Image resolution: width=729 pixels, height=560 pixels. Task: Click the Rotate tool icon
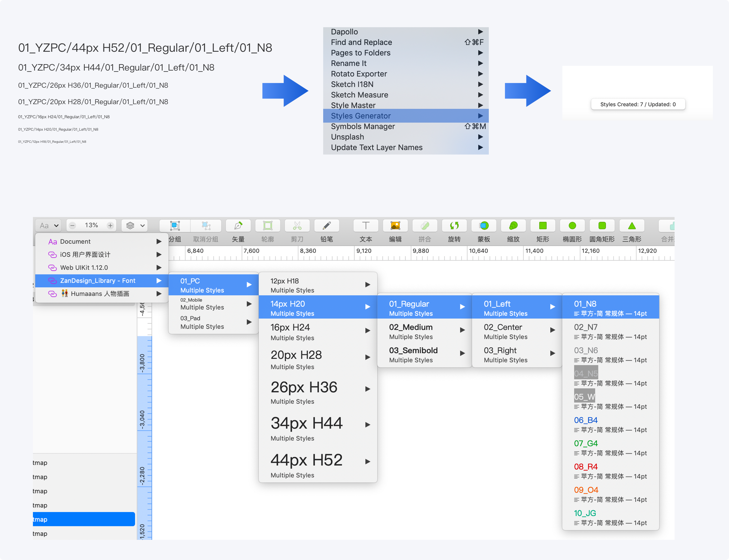pyautogui.click(x=454, y=225)
